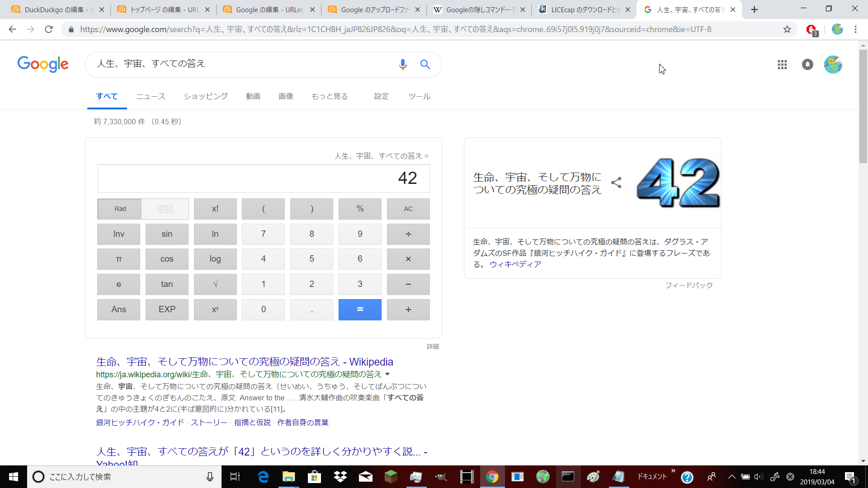Open ツール search tools

[420, 96]
